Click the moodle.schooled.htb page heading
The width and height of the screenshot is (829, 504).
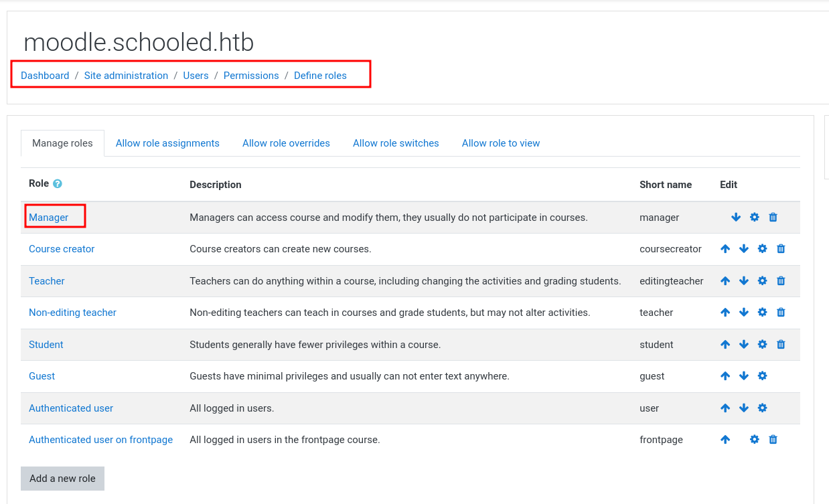coord(139,43)
